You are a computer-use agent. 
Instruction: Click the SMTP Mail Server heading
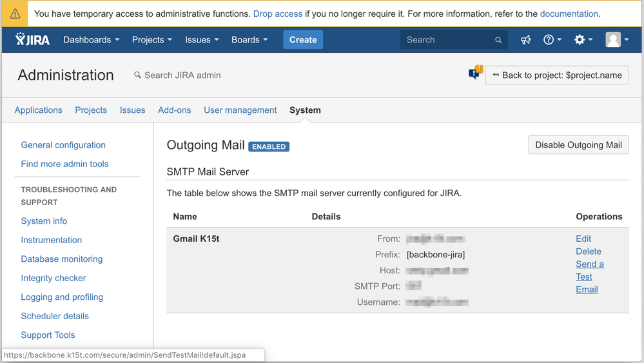coord(208,172)
